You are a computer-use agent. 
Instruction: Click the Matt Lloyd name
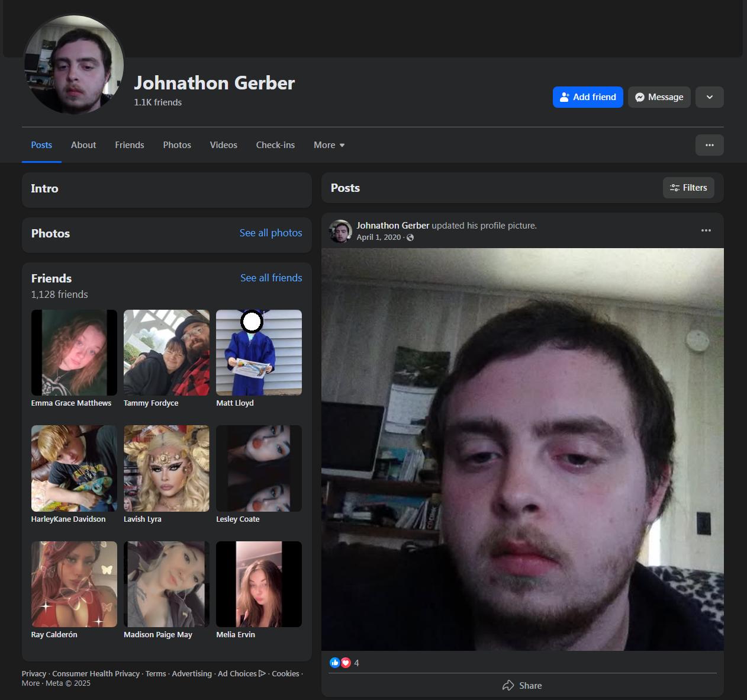235,403
